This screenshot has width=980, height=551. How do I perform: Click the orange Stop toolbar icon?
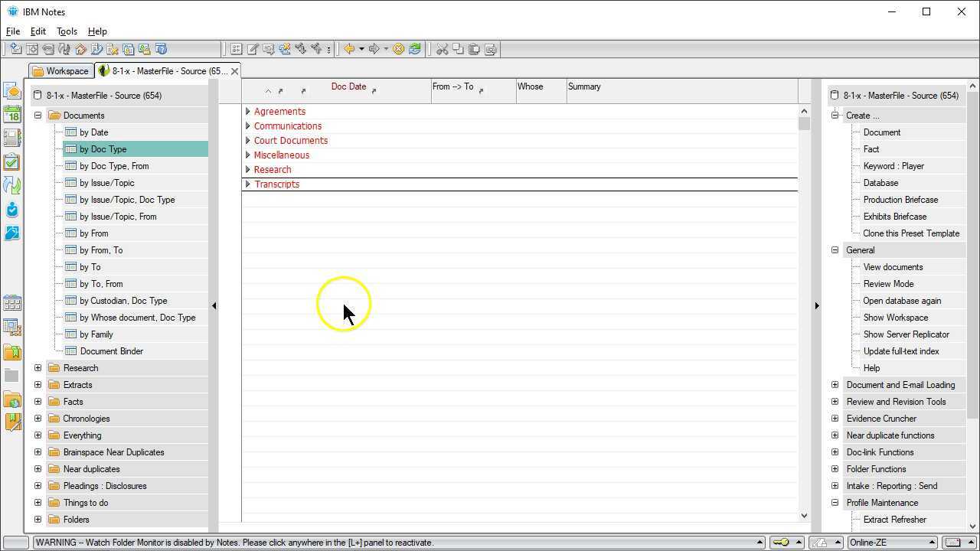click(x=398, y=49)
